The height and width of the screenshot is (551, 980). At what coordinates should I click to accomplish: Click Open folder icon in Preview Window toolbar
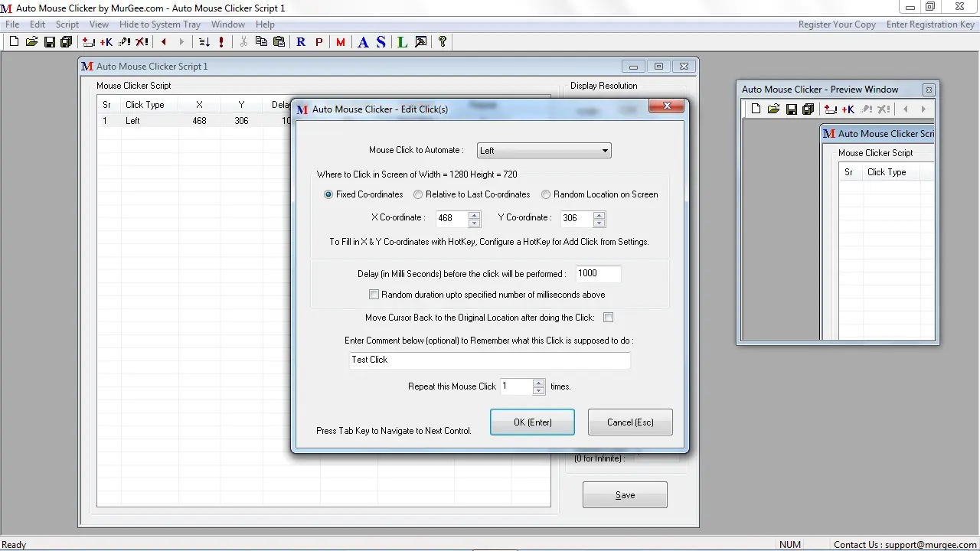pyautogui.click(x=773, y=109)
